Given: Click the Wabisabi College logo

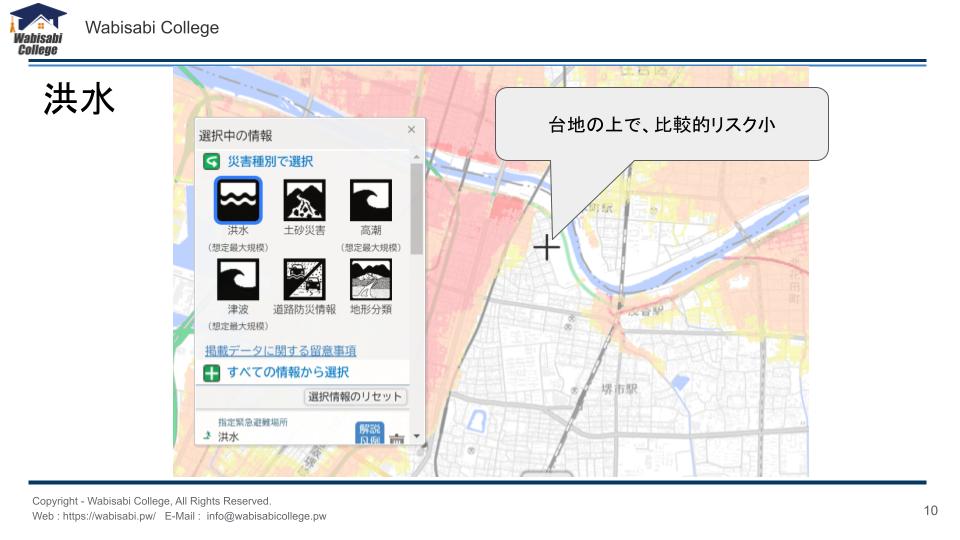Looking at the screenshot, I should (x=39, y=29).
